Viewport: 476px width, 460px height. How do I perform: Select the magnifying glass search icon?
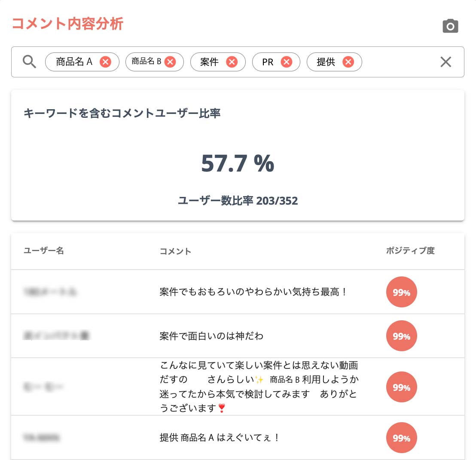point(29,61)
